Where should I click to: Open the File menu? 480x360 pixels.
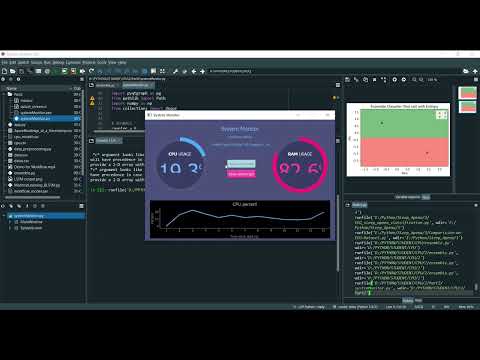[4, 62]
